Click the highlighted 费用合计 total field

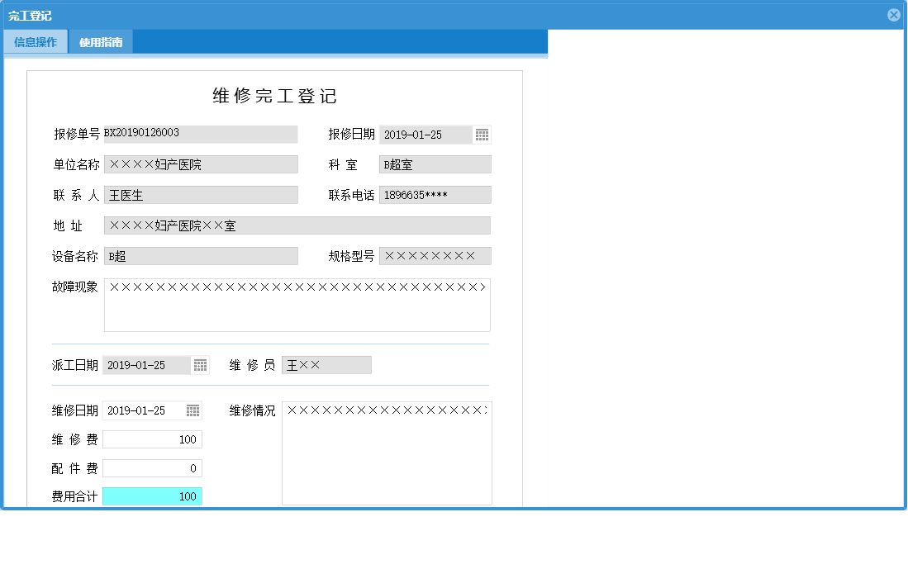click(x=152, y=496)
